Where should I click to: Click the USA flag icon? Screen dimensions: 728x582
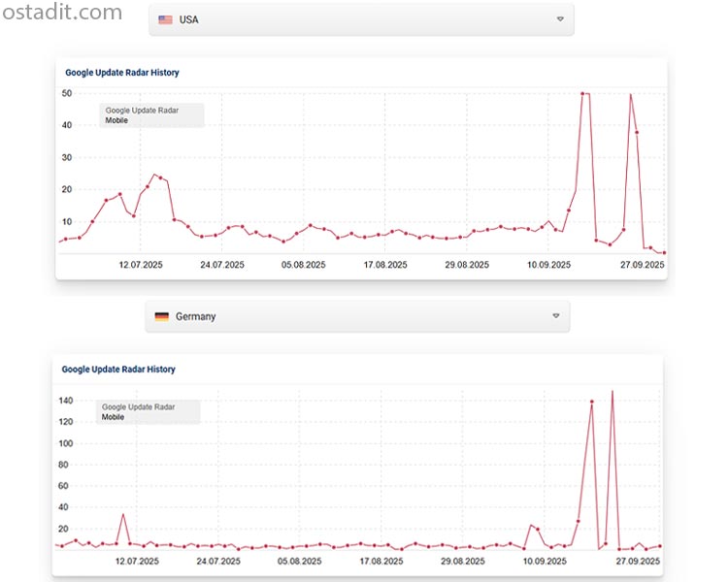[x=165, y=19]
